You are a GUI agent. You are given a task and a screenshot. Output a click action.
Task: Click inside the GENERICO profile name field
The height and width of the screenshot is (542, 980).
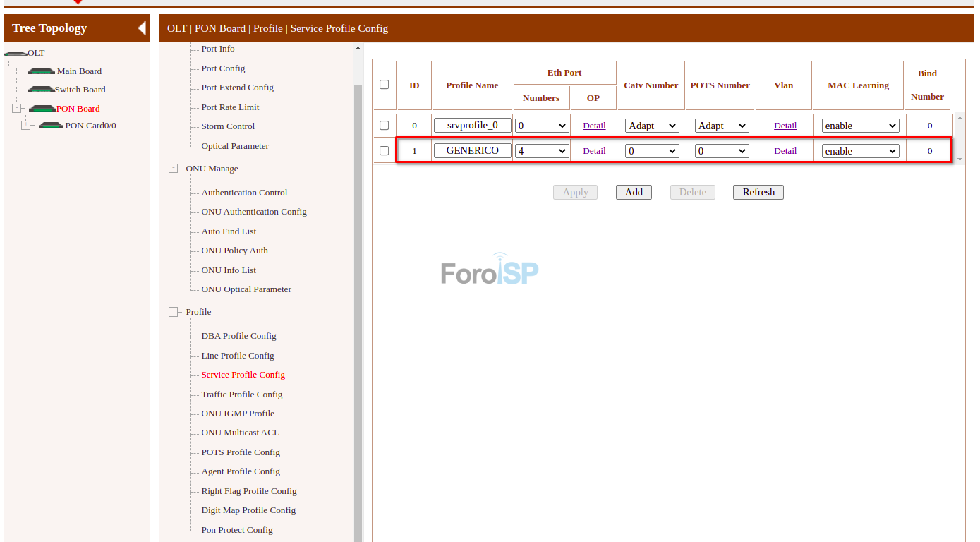pos(471,150)
